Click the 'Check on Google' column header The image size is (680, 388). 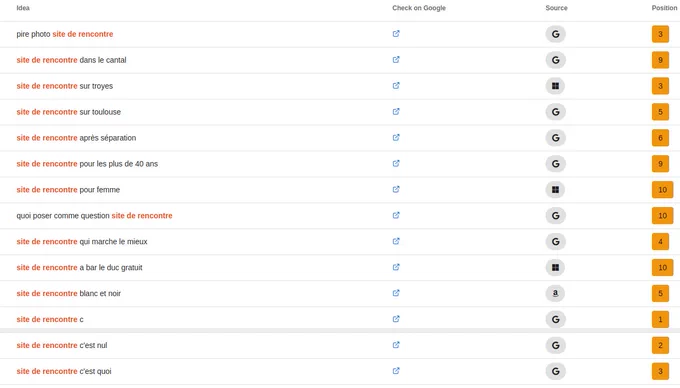coord(419,8)
